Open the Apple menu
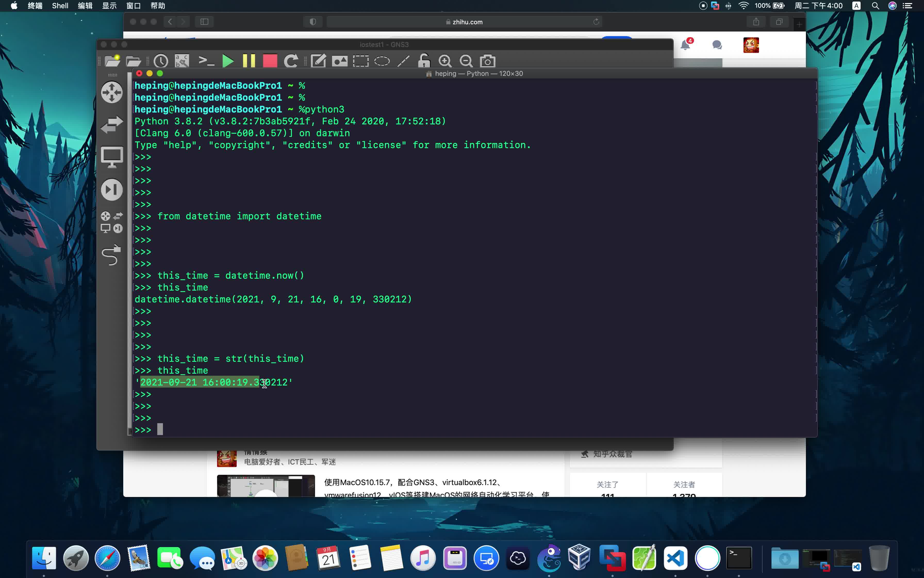The image size is (924, 578). click(x=14, y=6)
